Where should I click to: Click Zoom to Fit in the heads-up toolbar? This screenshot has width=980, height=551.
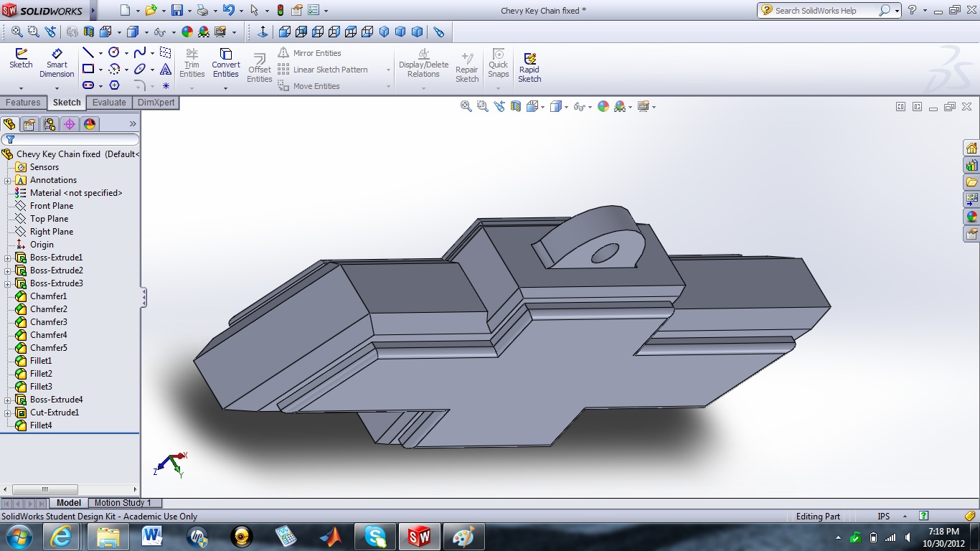tap(466, 105)
